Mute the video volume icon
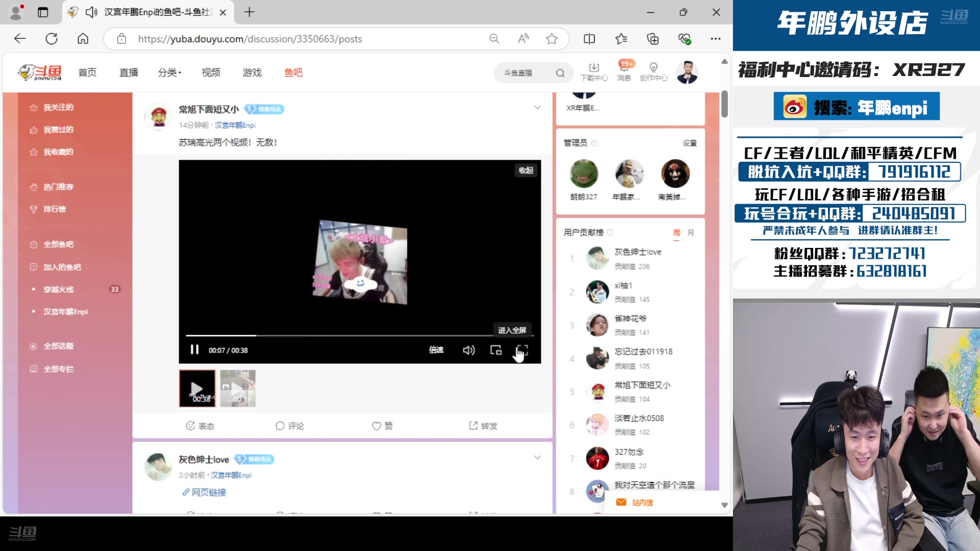 click(x=469, y=350)
